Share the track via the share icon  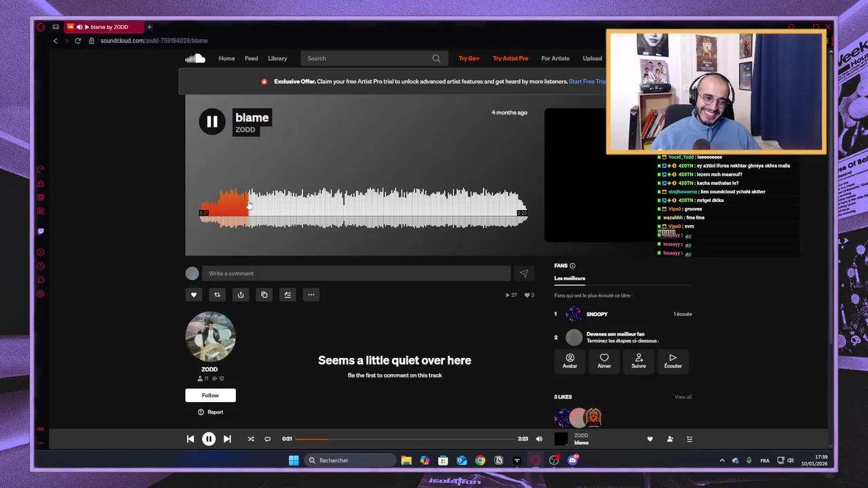pos(241,295)
